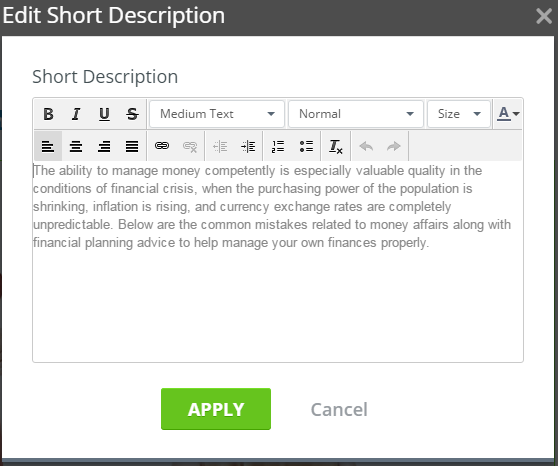Toggle bold formatting
The height and width of the screenshot is (466, 558).
coord(48,114)
